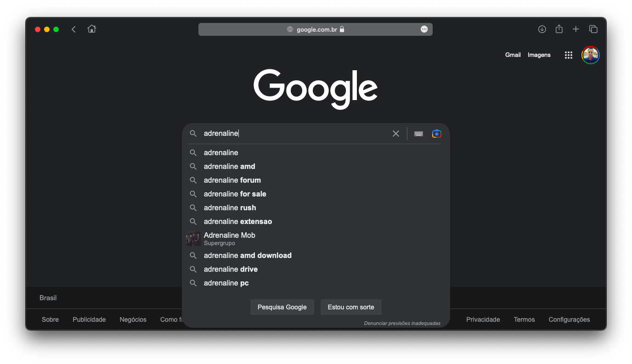Image resolution: width=632 pixels, height=364 pixels.
Task: Click the Google logo
Action: click(316, 90)
